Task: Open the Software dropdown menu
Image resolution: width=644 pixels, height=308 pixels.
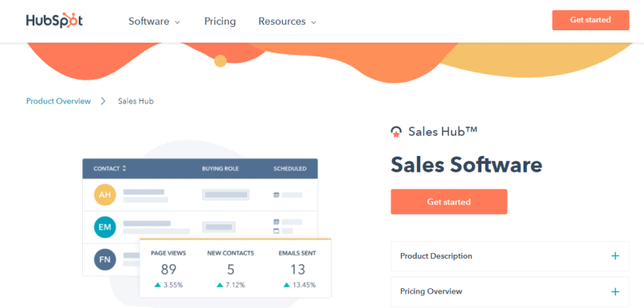Action: pyautogui.click(x=154, y=21)
